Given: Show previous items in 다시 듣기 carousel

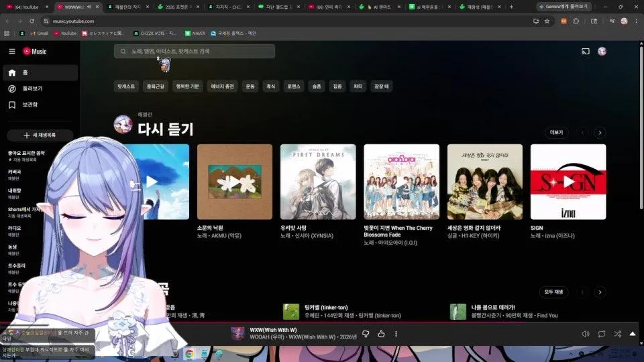Looking at the screenshot, I should [582, 133].
